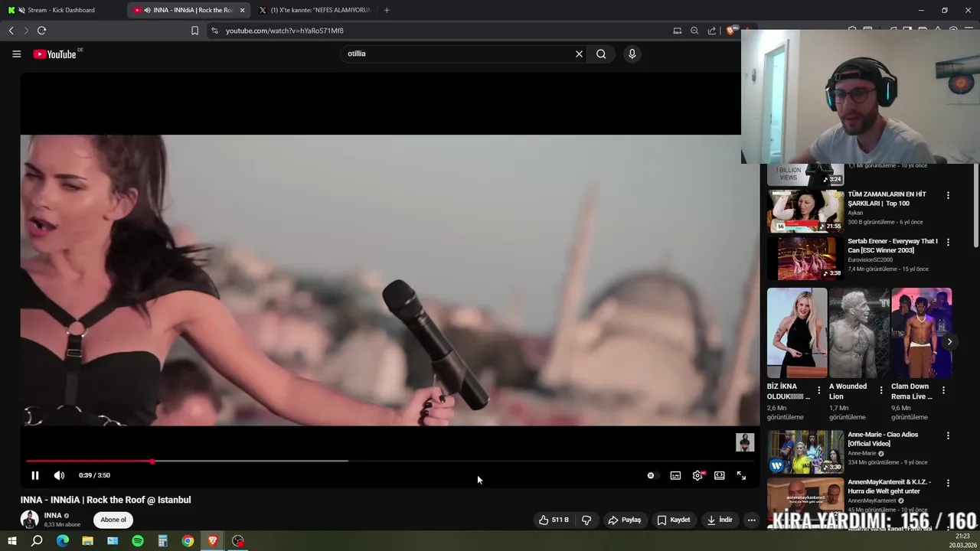980x551 pixels.
Task: Open Calculator from taskbar
Action: click(x=162, y=541)
